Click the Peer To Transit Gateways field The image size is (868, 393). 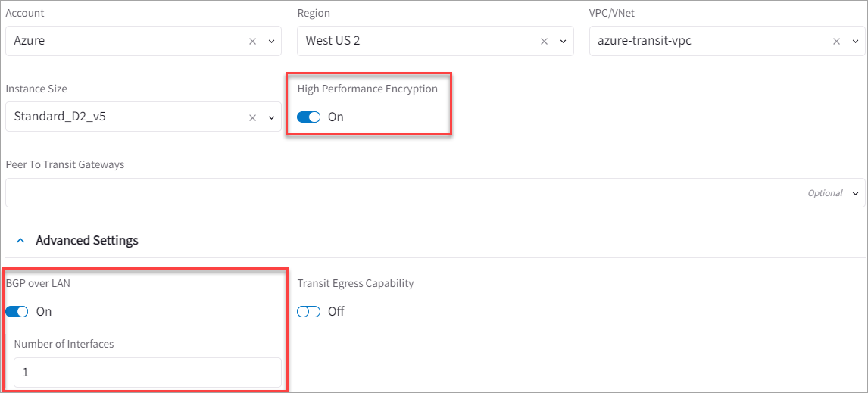tap(401, 193)
